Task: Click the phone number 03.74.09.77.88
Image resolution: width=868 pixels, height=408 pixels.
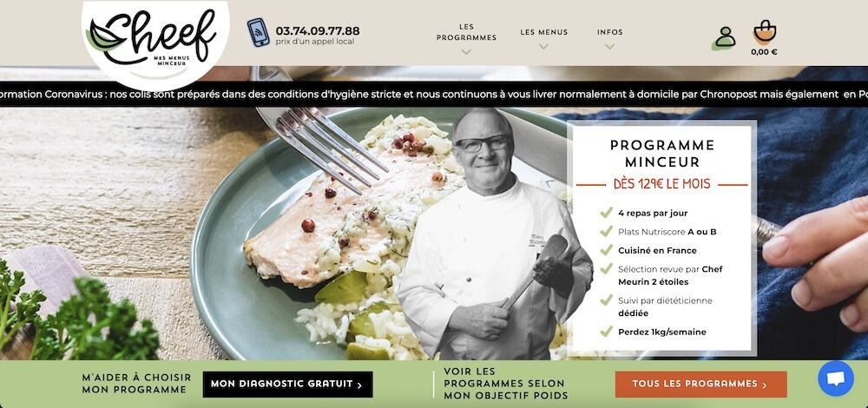Action: coord(317,31)
